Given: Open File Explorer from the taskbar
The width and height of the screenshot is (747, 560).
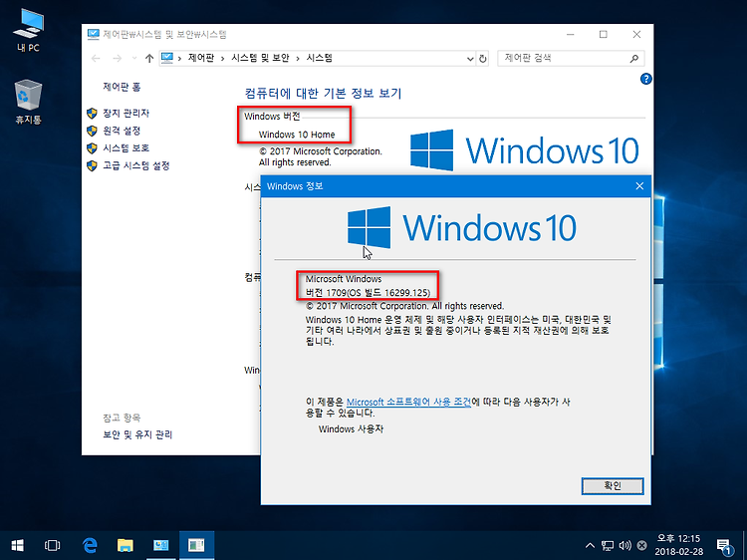Looking at the screenshot, I should click(124, 545).
